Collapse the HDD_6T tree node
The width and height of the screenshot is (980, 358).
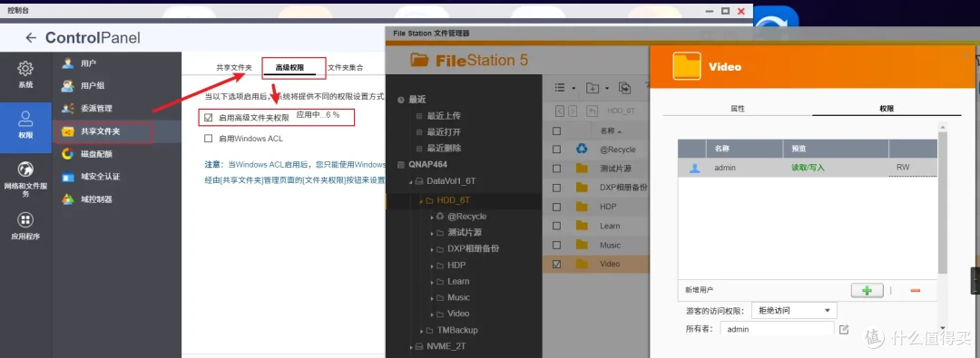coord(421,201)
